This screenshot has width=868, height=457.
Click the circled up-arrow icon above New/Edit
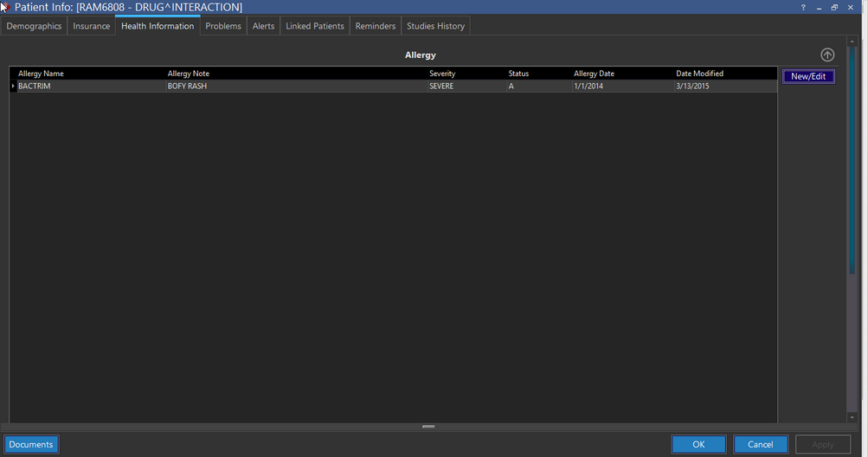tap(827, 55)
